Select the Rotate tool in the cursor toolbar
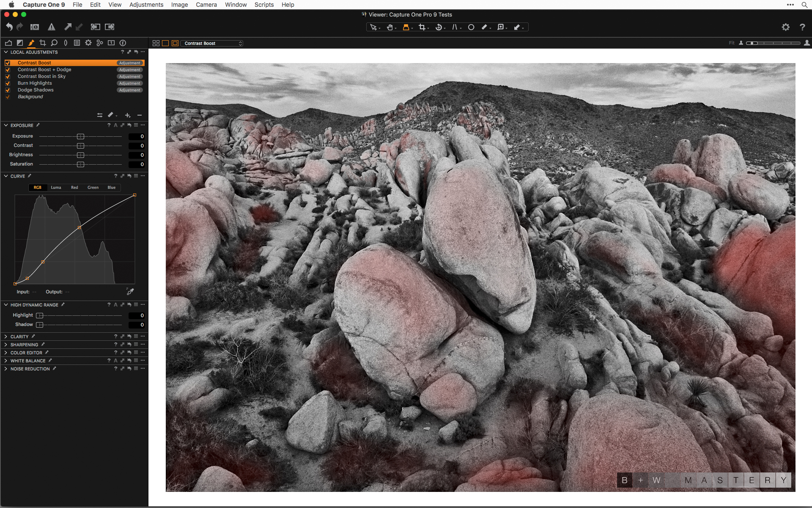This screenshot has width=812, height=508. click(x=439, y=27)
